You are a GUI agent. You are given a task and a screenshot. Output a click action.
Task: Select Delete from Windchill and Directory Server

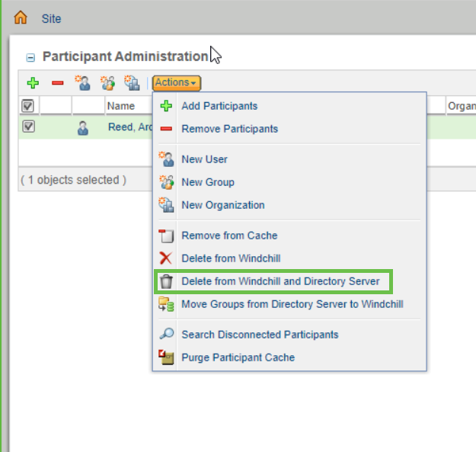(x=280, y=281)
